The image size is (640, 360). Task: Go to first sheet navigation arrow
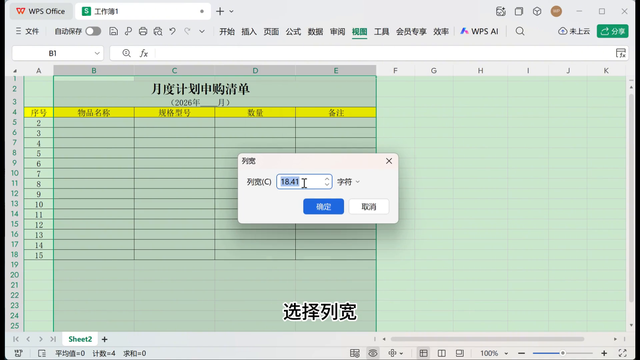(16, 339)
